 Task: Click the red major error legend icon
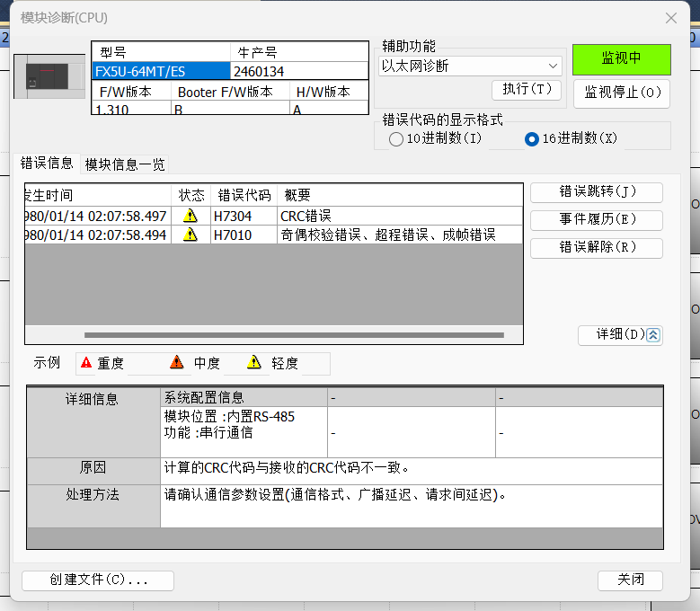point(86,363)
